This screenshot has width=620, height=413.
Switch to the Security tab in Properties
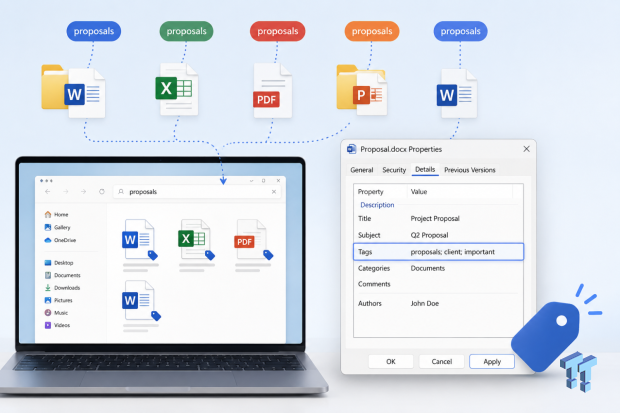pos(394,170)
